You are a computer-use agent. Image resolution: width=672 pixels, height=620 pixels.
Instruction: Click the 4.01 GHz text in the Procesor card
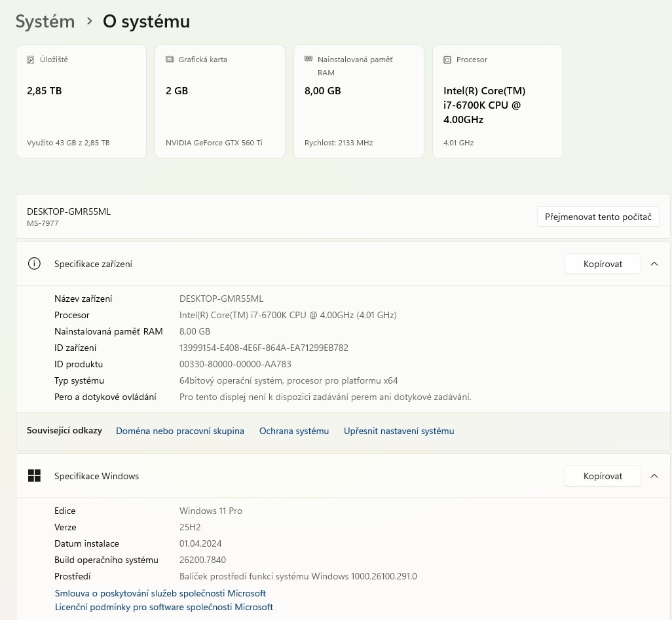click(458, 143)
